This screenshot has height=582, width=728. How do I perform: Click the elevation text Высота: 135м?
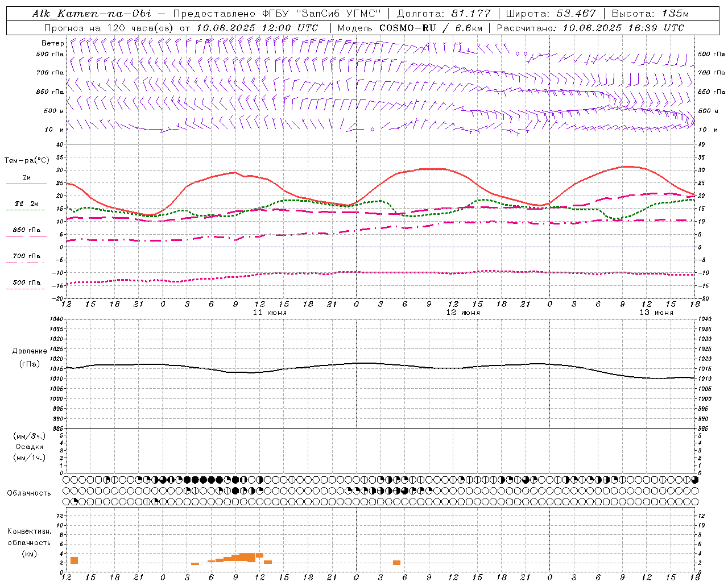(x=650, y=14)
